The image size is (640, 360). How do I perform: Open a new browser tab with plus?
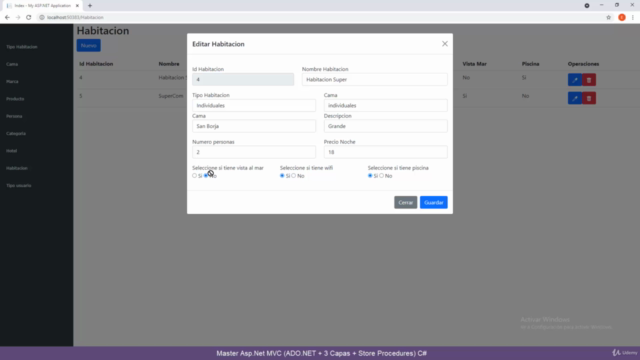90,6
